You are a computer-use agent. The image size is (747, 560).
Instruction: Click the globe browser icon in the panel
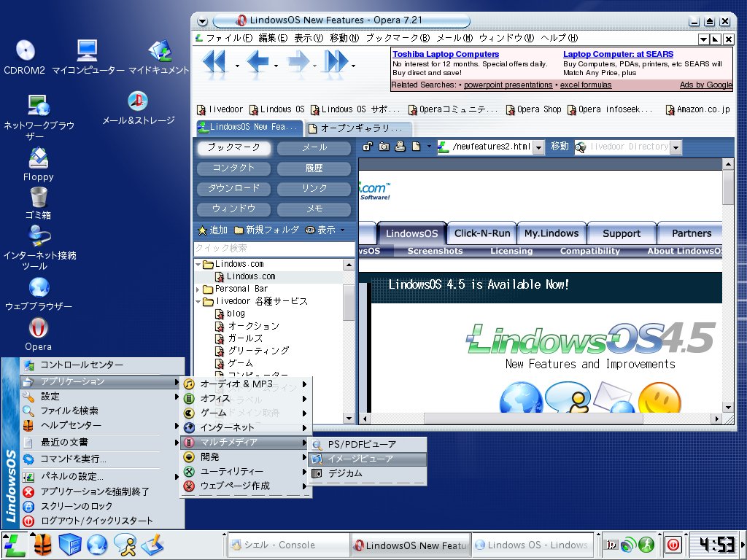click(97, 545)
